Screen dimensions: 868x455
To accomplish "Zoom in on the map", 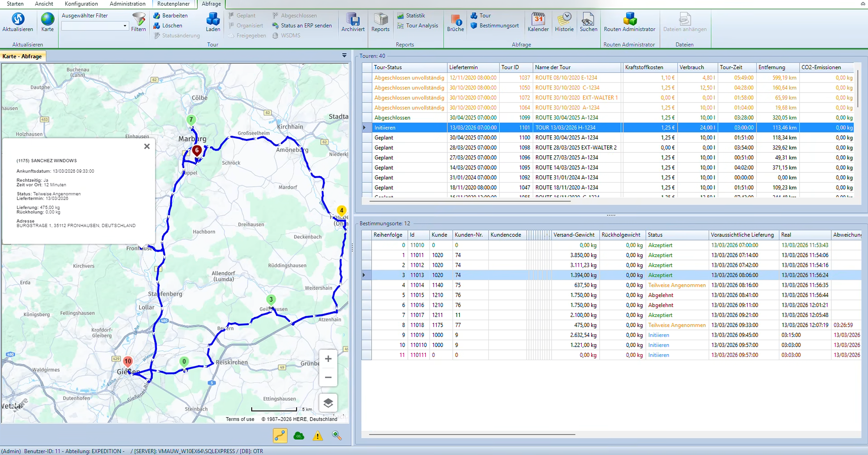I will (328, 359).
